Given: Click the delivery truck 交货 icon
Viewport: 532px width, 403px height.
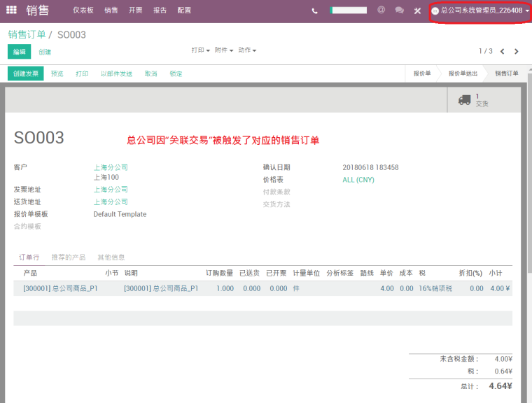Looking at the screenshot, I should 465,100.
